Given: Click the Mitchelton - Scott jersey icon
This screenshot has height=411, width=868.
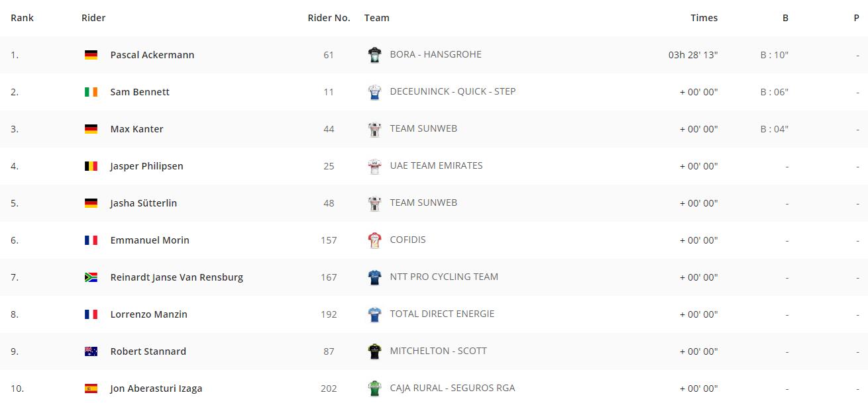Looking at the screenshot, I should coord(374,351).
